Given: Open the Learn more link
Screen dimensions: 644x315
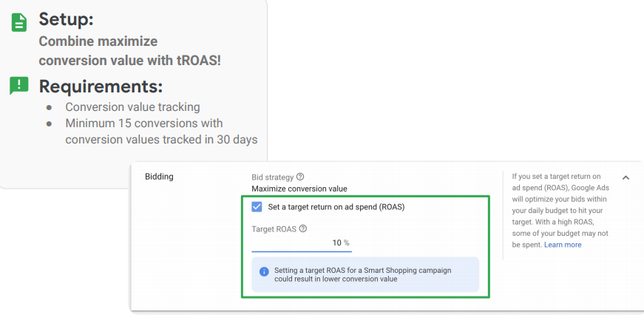Looking at the screenshot, I should (563, 245).
